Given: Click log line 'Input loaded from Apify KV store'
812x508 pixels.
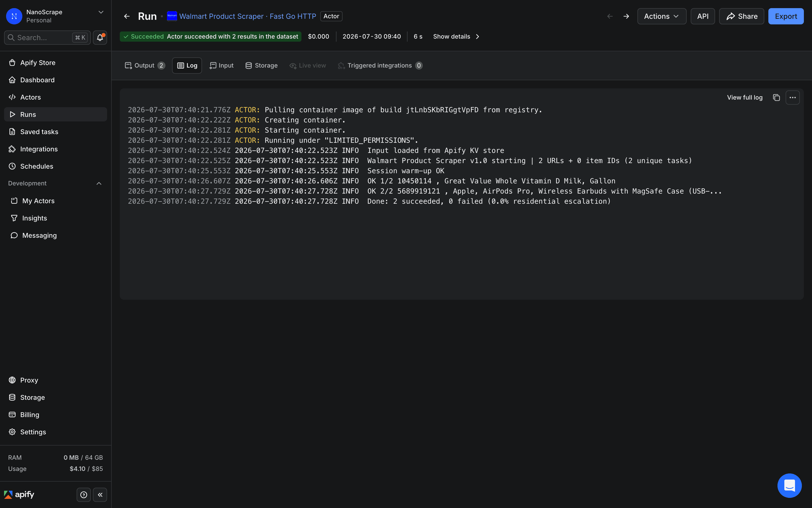Looking at the screenshot, I should [x=316, y=151].
